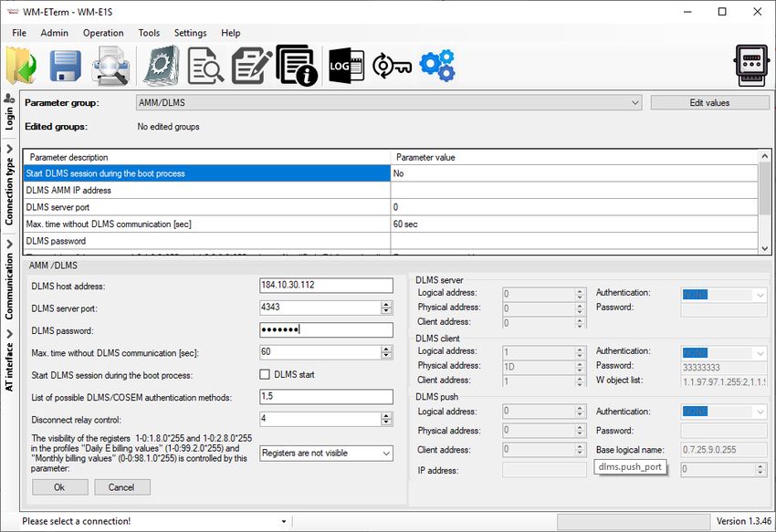Decrease Max. time without DLMS communication value
This screenshot has width=776, height=532.
(x=386, y=355)
